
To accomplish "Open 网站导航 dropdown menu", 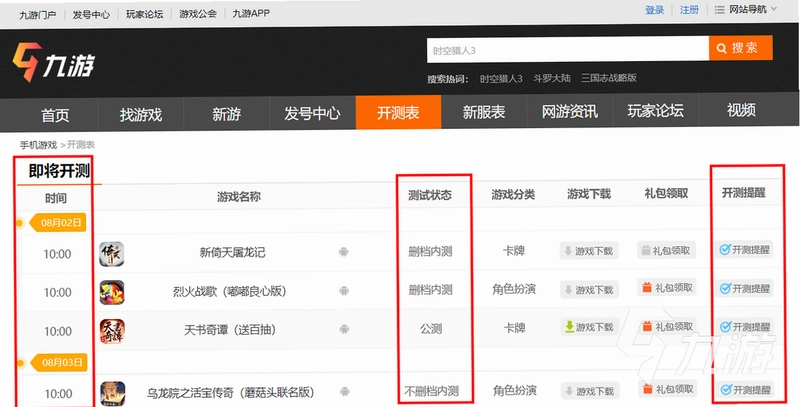I will click(745, 10).
